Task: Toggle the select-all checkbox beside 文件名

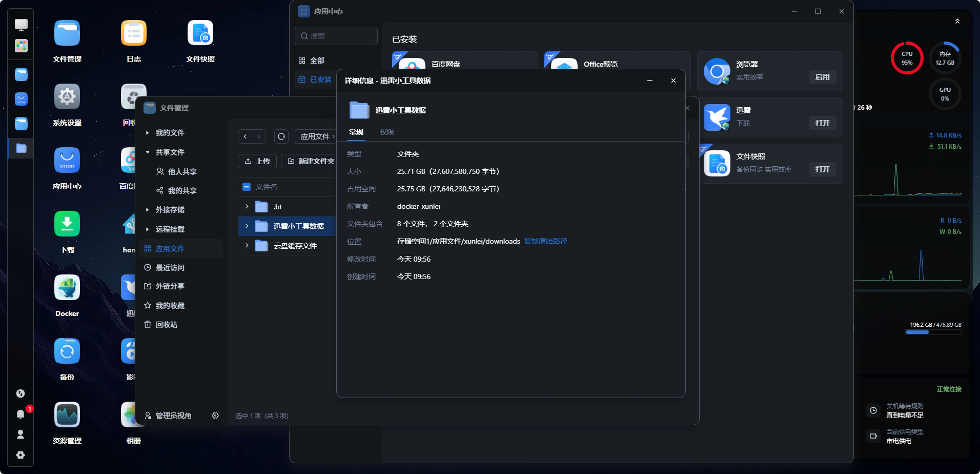Action: (247, 187)
